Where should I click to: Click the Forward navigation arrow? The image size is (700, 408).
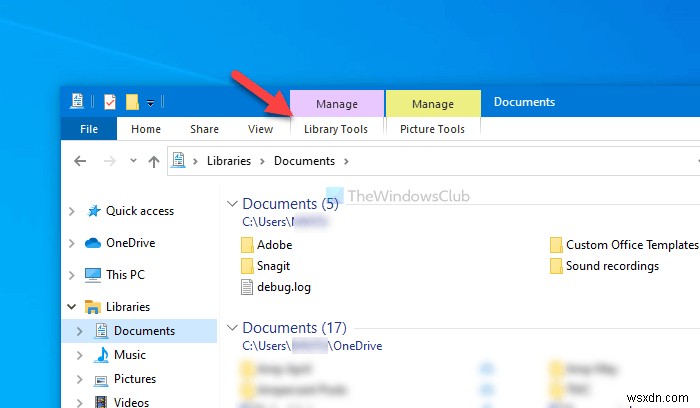coord(109,161)
